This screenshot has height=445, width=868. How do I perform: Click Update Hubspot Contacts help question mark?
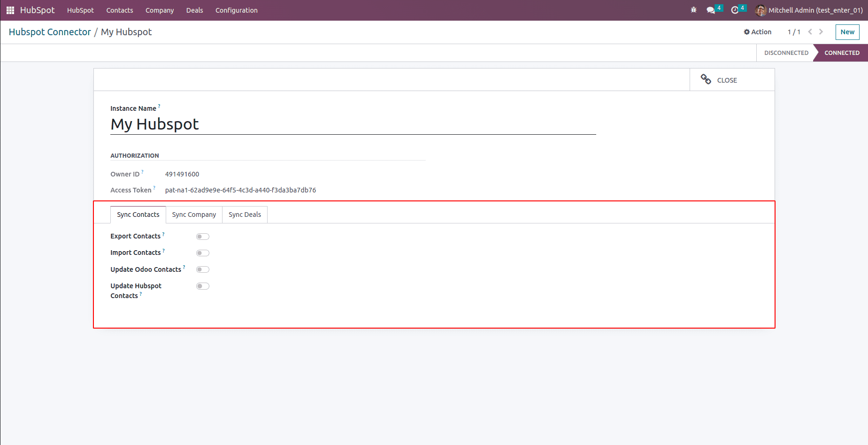141,294
